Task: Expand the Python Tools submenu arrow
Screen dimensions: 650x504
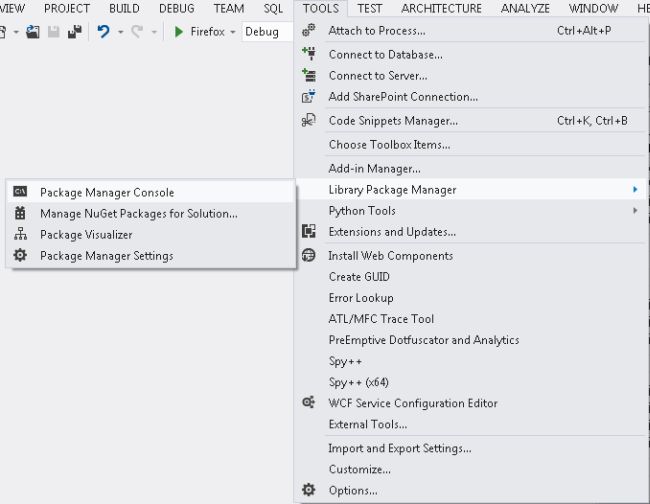Action: click(x=635, y=211)
